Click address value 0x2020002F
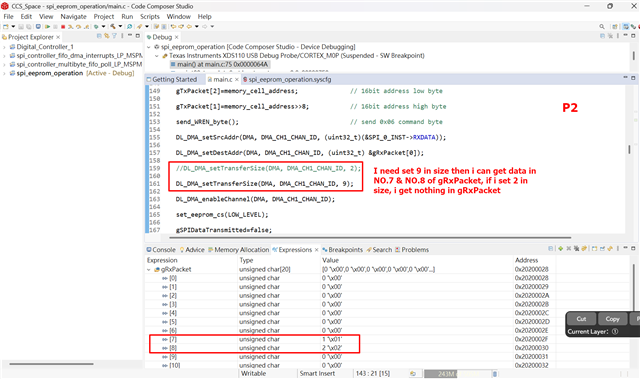The image size is (640, 379). 531,339
